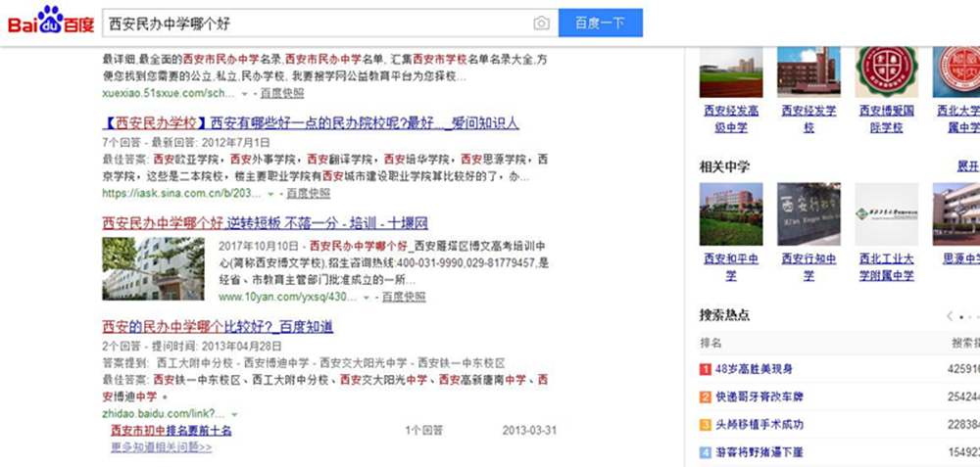Click 排名 column header in hot search
This screenshot has height=467, width=980.
point(711,343)
